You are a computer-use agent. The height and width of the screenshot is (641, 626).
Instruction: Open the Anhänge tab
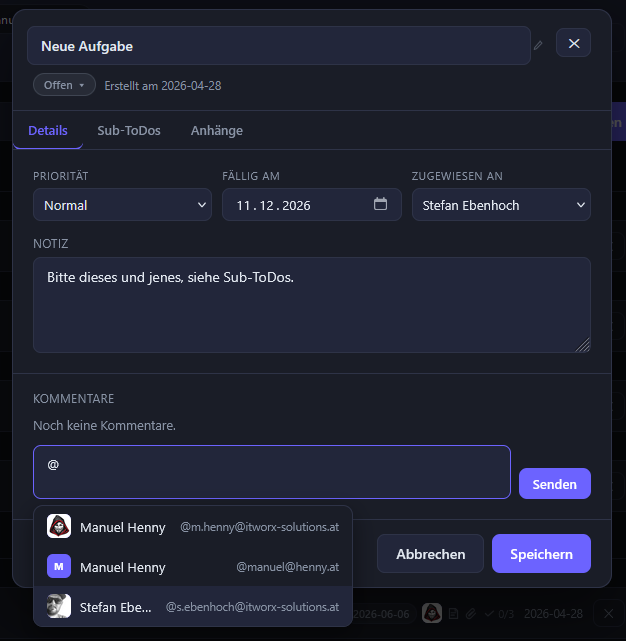217,131
